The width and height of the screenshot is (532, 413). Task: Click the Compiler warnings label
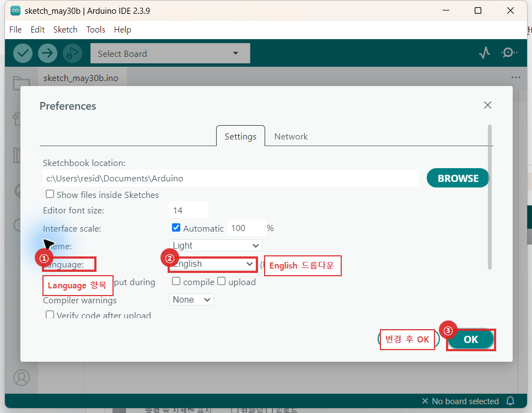click(80, 301)
